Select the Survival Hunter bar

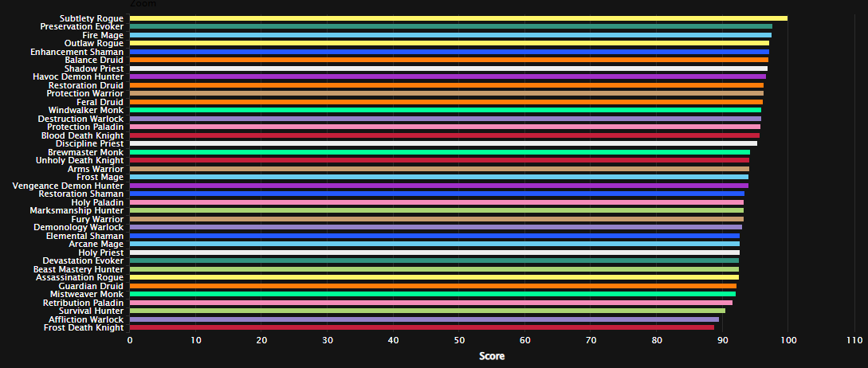click(x=427, y=311)
